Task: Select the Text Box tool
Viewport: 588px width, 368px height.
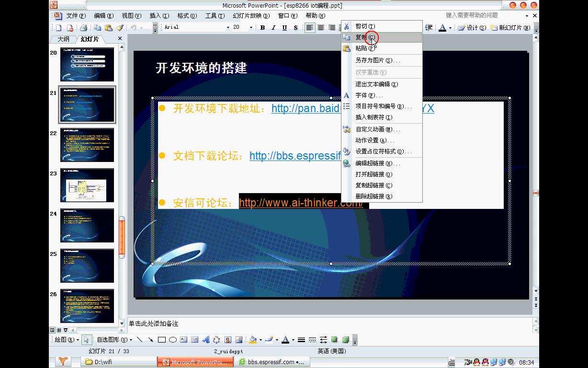Action: click(x=183, y=339)
